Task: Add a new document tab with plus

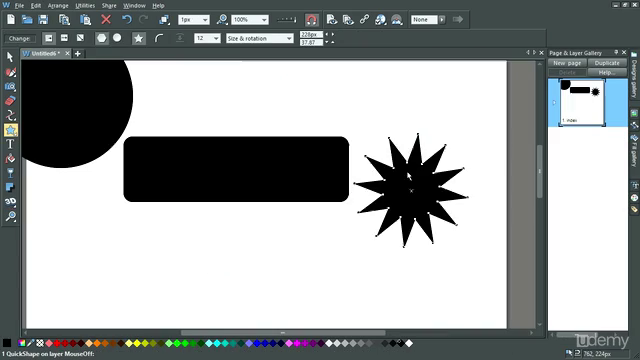Action: (x=78, y=53)
